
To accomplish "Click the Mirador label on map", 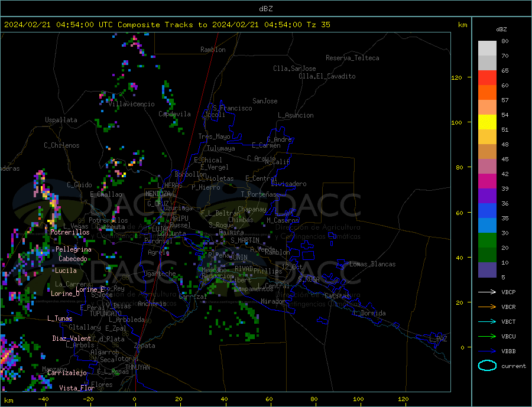I will point(274,301).
